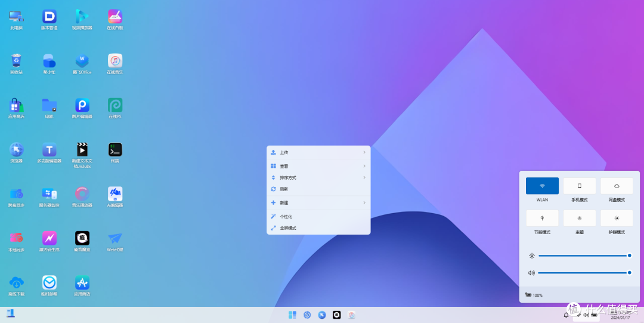Toggle 护眼模式 (Eye Protection) tile
The image size is (644, 323).
click(617, 218)
